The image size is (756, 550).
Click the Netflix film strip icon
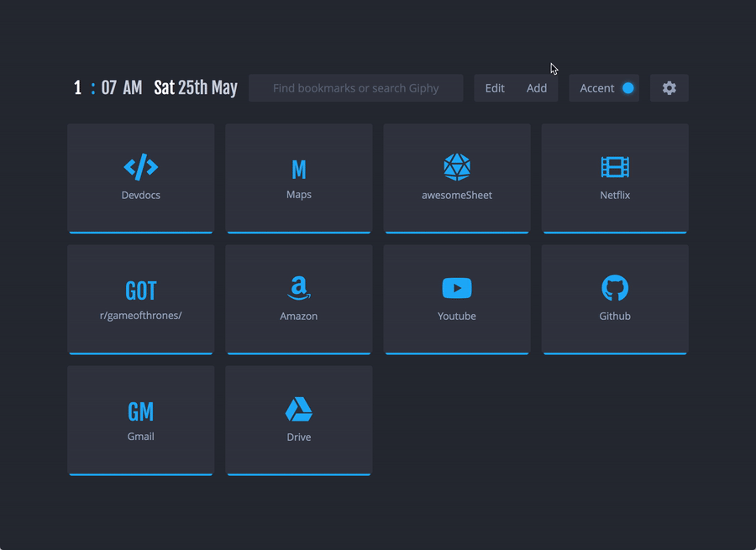pos(615,167)
